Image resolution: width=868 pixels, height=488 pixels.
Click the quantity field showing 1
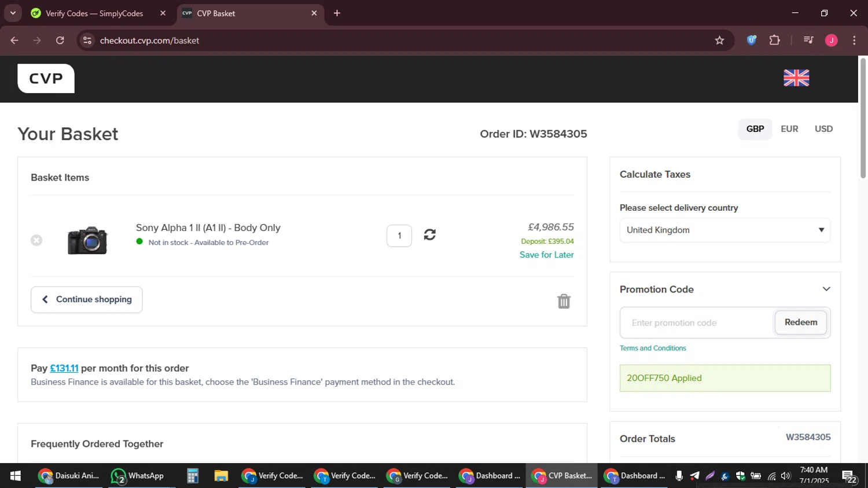point(399,236)
